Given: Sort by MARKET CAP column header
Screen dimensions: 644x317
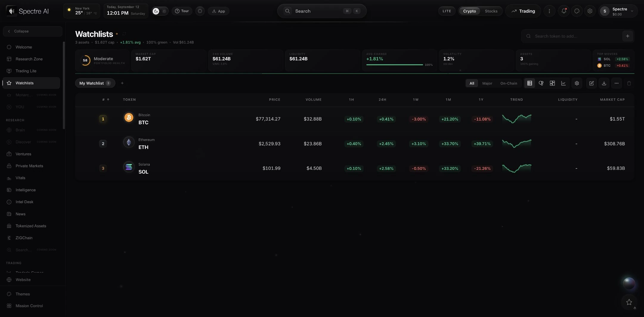Looking at the screenshot, I should tap(612, 100).
